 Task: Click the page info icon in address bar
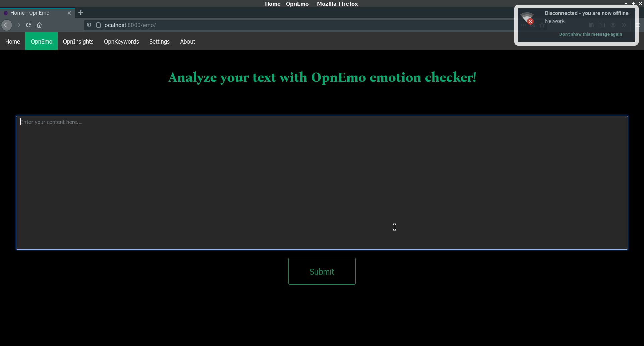tap(98, 25)
